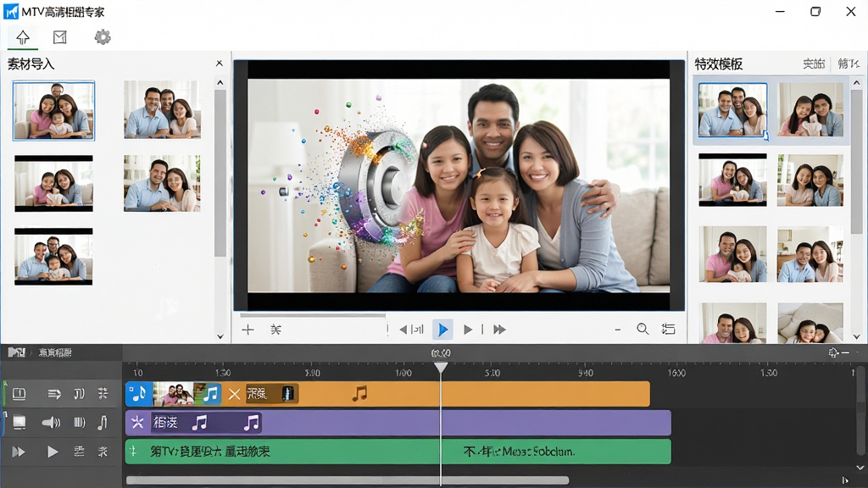Select the highlighted thumbnail in the 素材导入 panel
This screenshot has width=868, height=488.
point(53,110)
